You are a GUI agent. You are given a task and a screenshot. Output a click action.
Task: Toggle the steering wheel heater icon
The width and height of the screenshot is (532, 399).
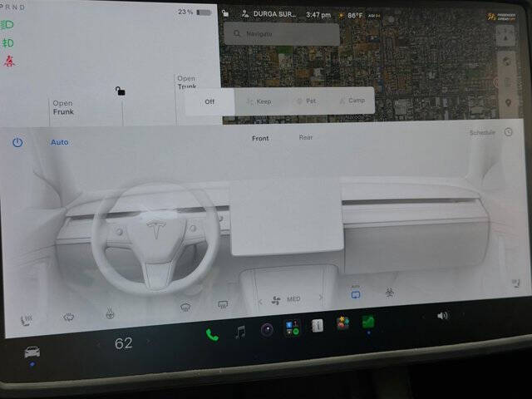[110, 313]
